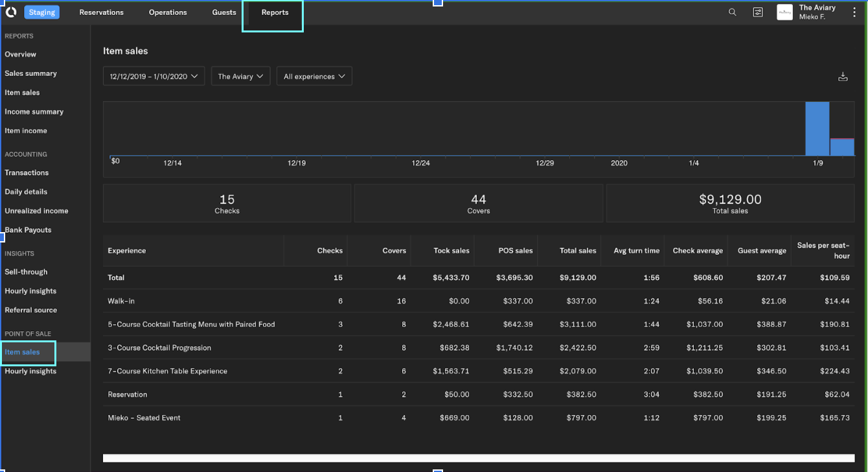The height and width of the screenshot is (472, 868).
Task: Click the settings sliders icon in top bar
Action: coord(758,12)
